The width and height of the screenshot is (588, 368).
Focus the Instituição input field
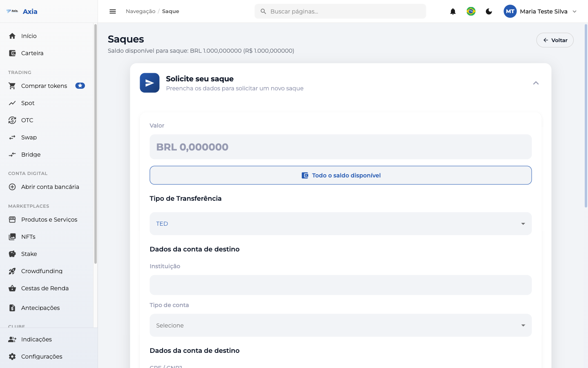[x=341, y=285]
